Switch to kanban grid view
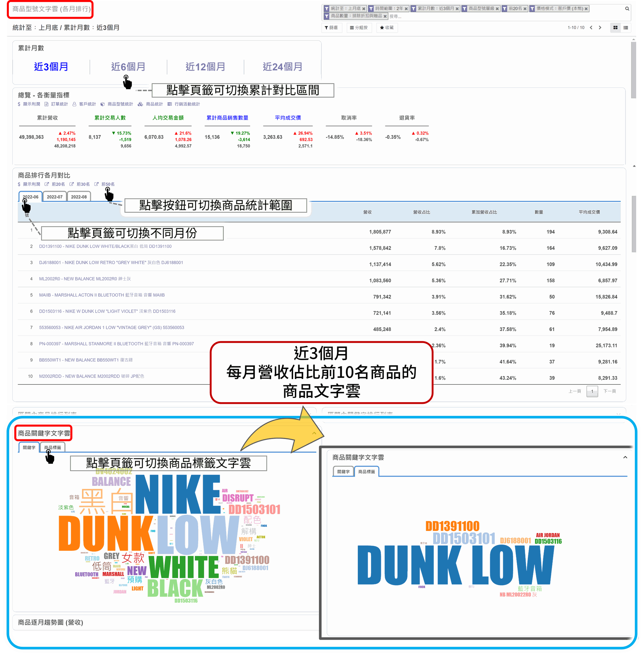644x656 pixels. click(615, 28)
